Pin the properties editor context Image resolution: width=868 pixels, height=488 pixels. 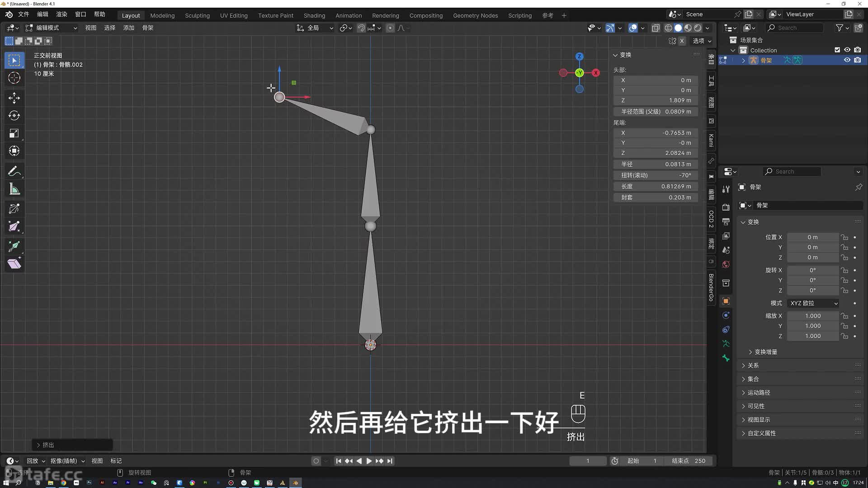tap(859, 187)
